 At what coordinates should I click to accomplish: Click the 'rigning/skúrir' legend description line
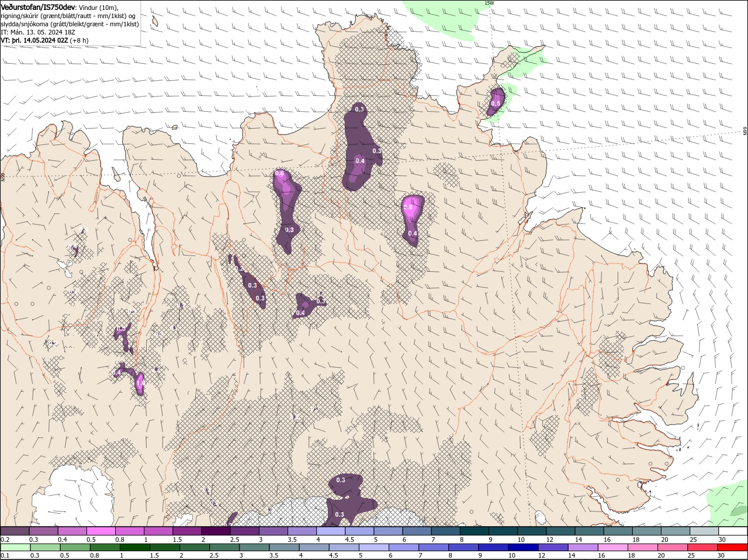pos(68,16)
